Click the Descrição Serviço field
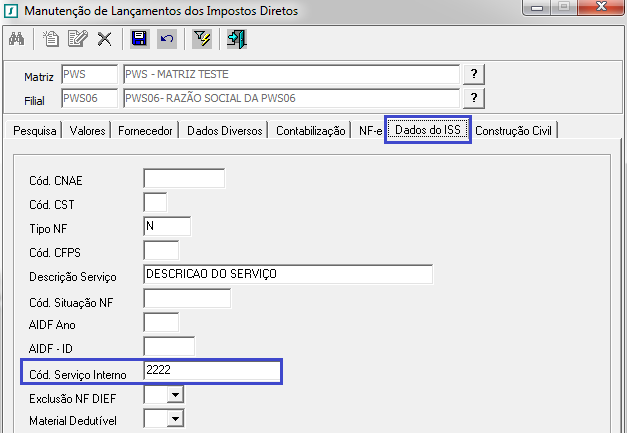Screen dimensions: 627x433 [x=288, y=274]
